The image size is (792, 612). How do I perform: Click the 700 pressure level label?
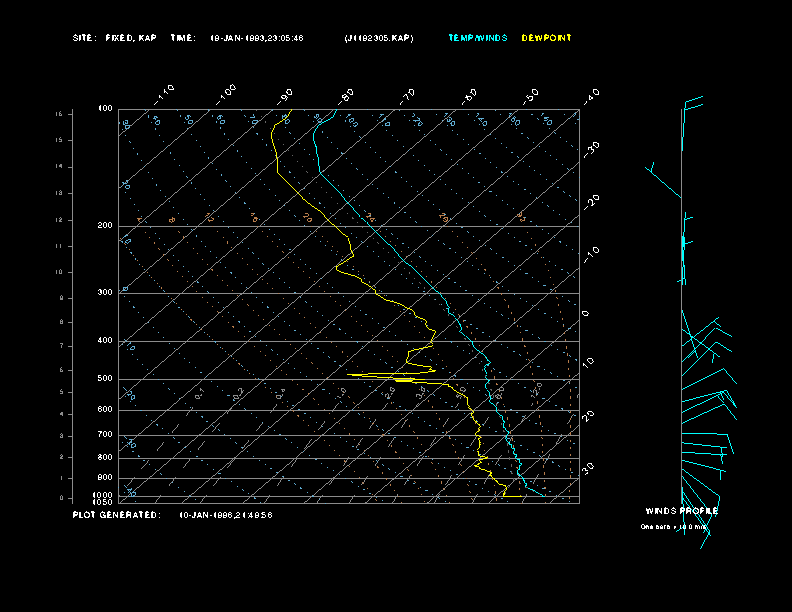click(105, 434)
